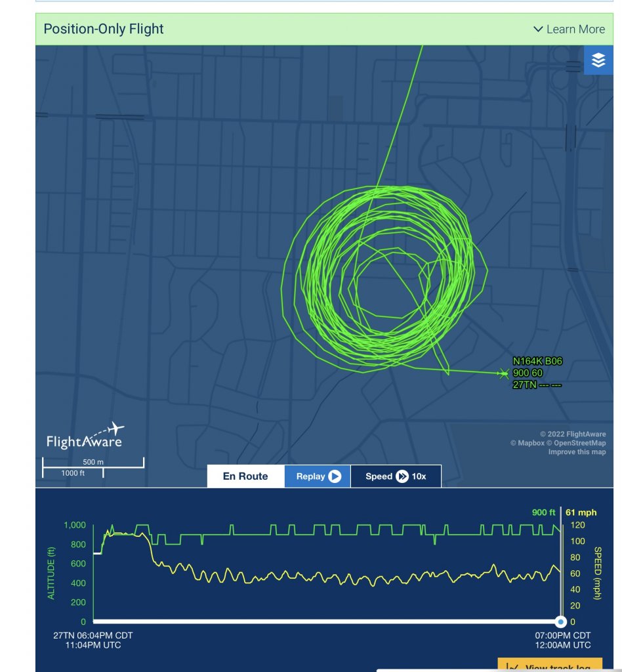Click the N164K aircraft icon on map
This screenshot has height=672, width=622.
(x=503, y=374)
